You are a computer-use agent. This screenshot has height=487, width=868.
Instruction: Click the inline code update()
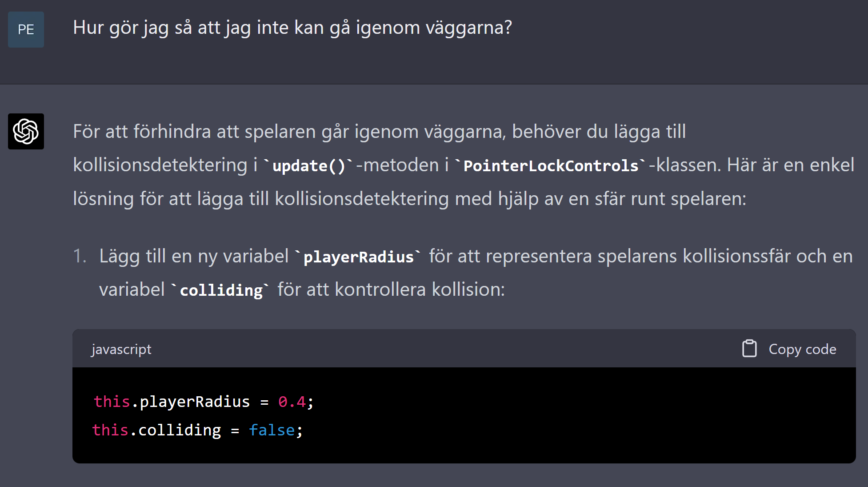click(x=308, y=166)
